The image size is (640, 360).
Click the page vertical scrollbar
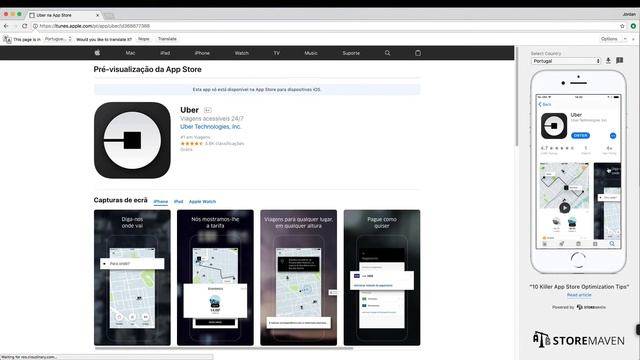(x=517, y=96)
